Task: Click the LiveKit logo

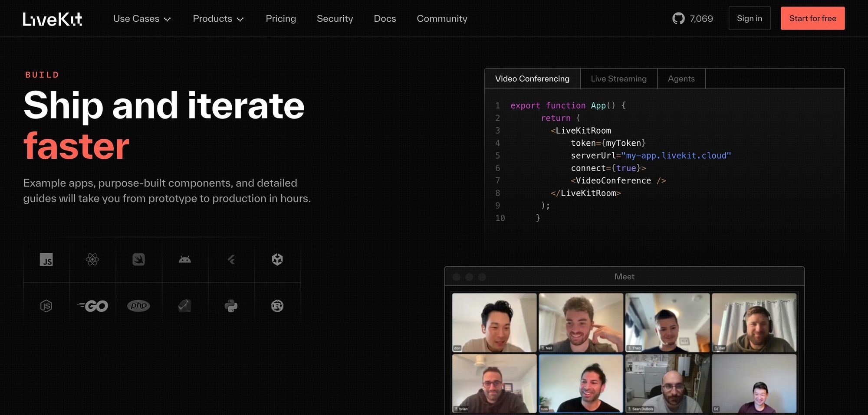Action: pyautogui.click(x=53, y=19)
